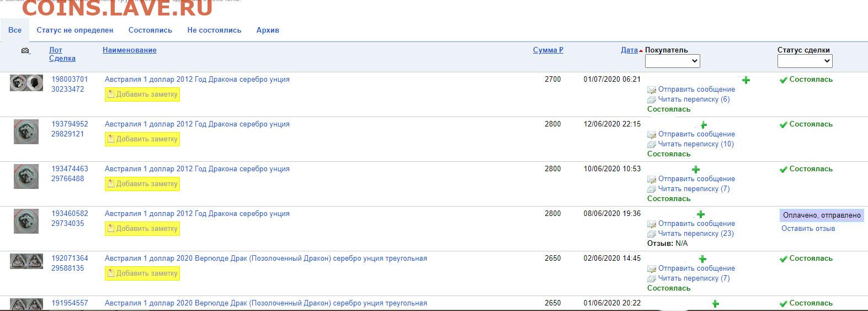Click the Оплачено, отправлено status badge

click(822, 215)
